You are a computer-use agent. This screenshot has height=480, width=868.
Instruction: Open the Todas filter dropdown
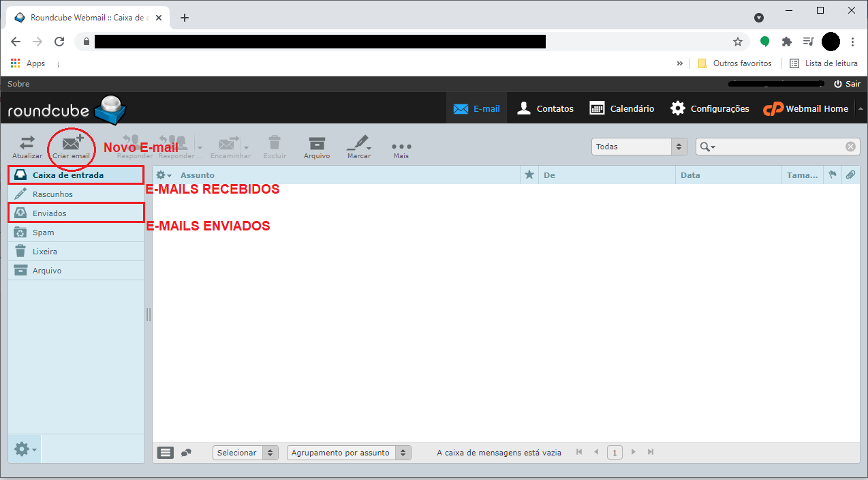pyautogui.click(x=640, y=147)
